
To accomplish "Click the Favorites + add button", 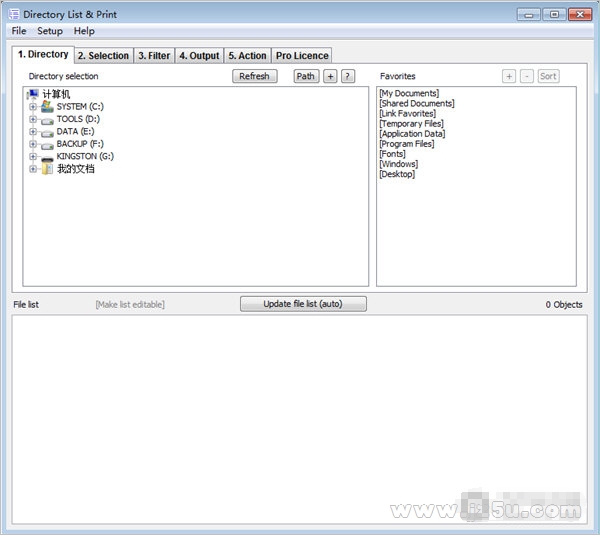I will pos(509,76).
